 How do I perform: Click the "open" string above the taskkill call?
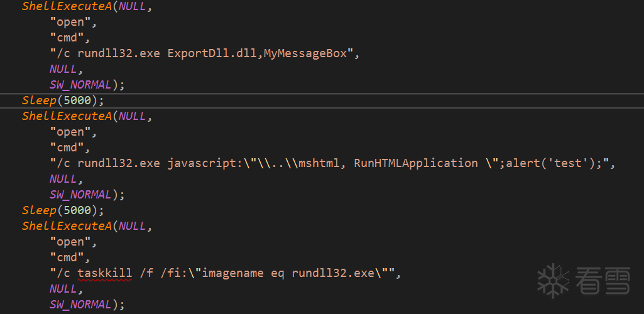[70, 242]
